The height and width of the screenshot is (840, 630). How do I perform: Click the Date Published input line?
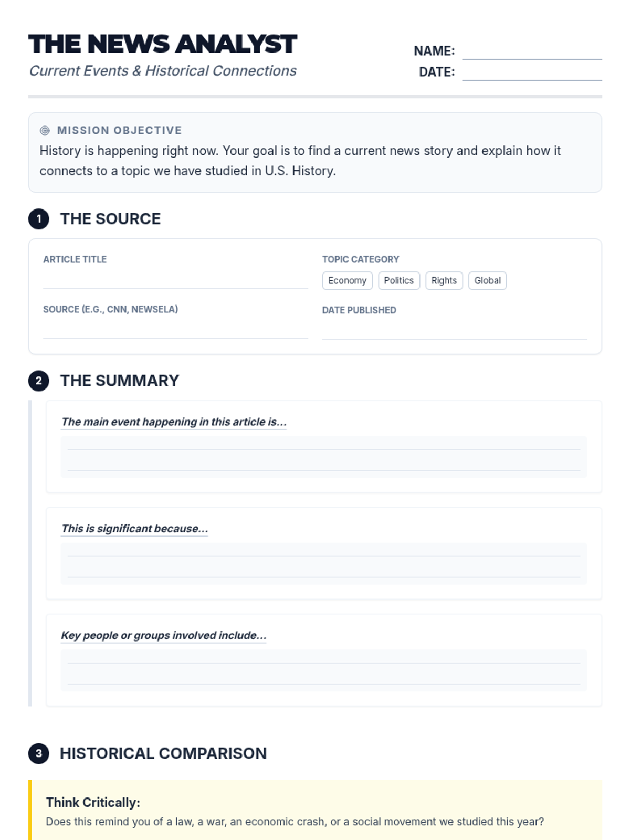pos(454,332)
